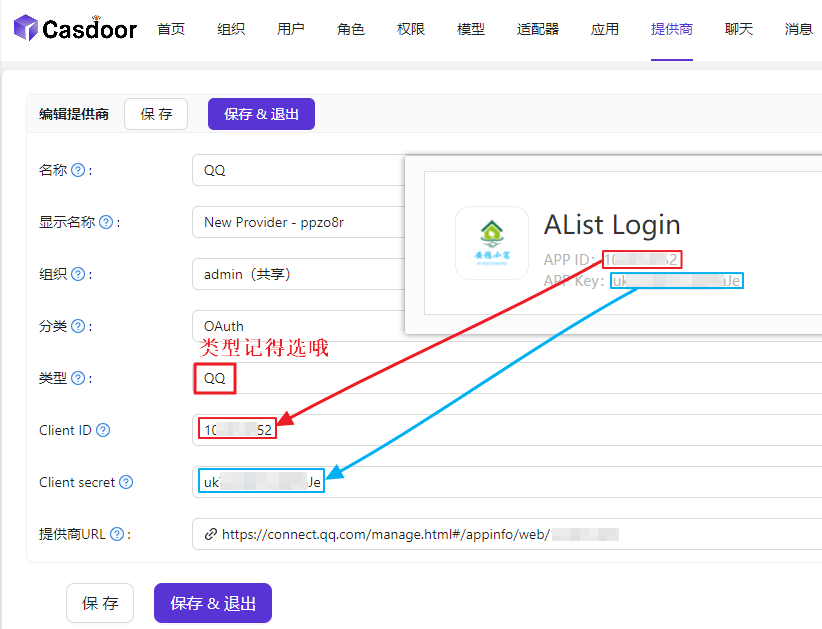Open the 类型 dropdown showing QQ
822x629 pixels.
coord(298,378)
